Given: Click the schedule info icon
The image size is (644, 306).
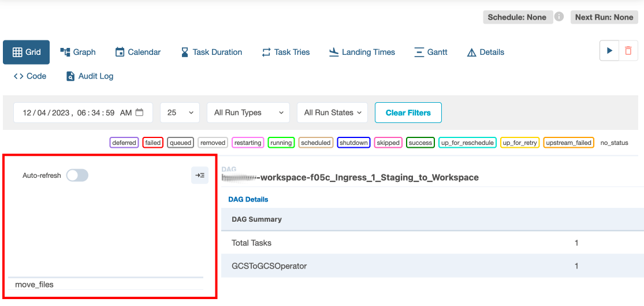Looking at the screenshot, I should point(559,17).
